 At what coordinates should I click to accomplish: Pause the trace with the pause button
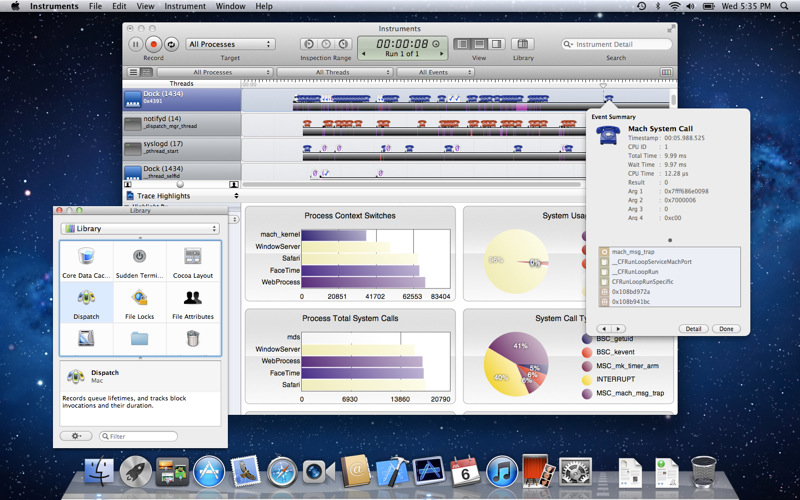point(135,44)
